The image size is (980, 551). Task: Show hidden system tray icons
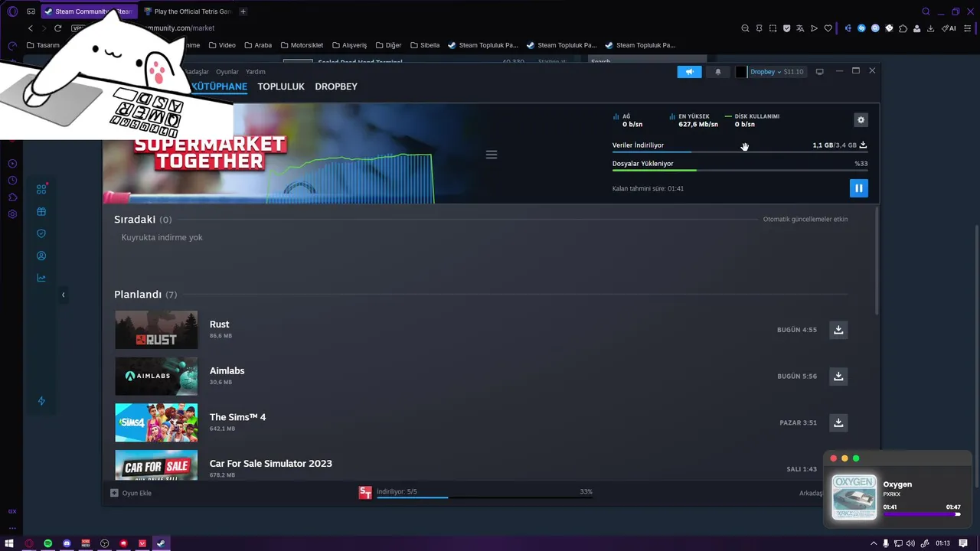(x=874, y=543)
